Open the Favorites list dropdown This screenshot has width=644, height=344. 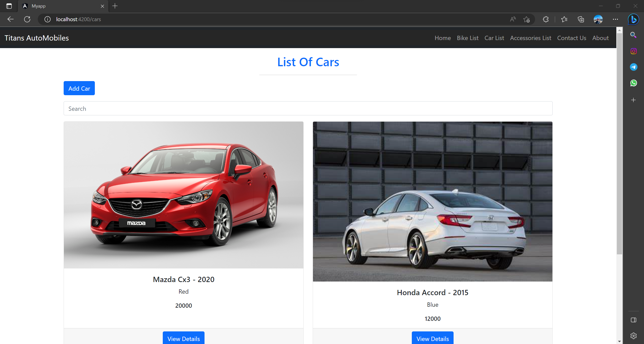[x=564, y=19]
